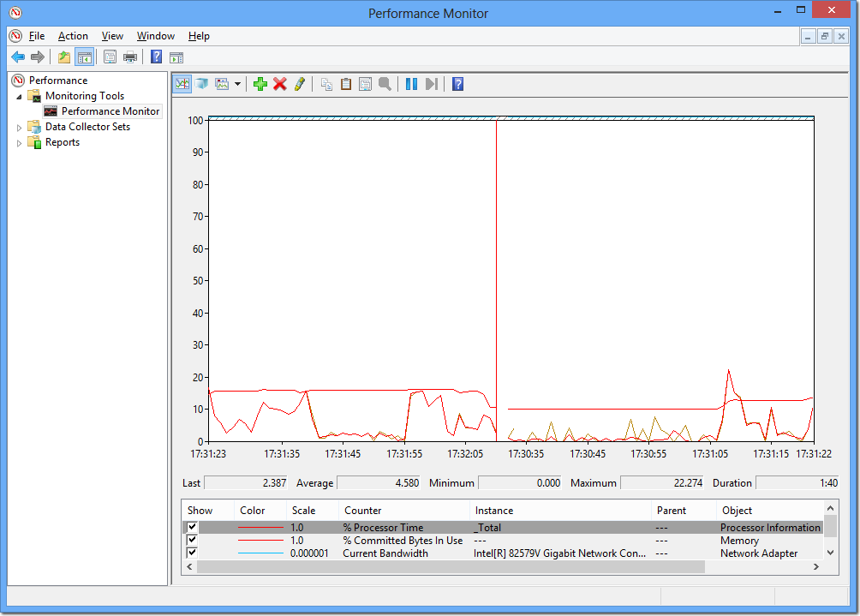Viewport: 860px width, 616px height.
Task: Click the Instance column header
Action: (x=494, y=511)
